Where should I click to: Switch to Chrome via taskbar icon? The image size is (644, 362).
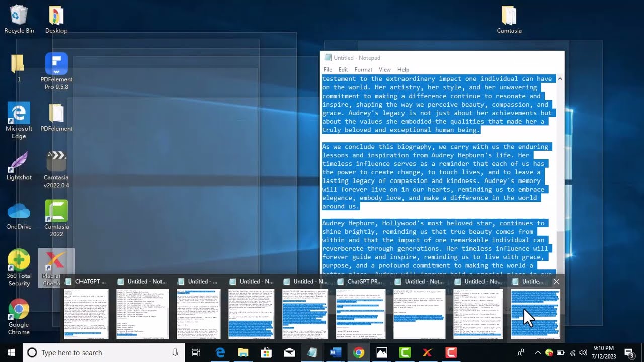click(358, 353)
